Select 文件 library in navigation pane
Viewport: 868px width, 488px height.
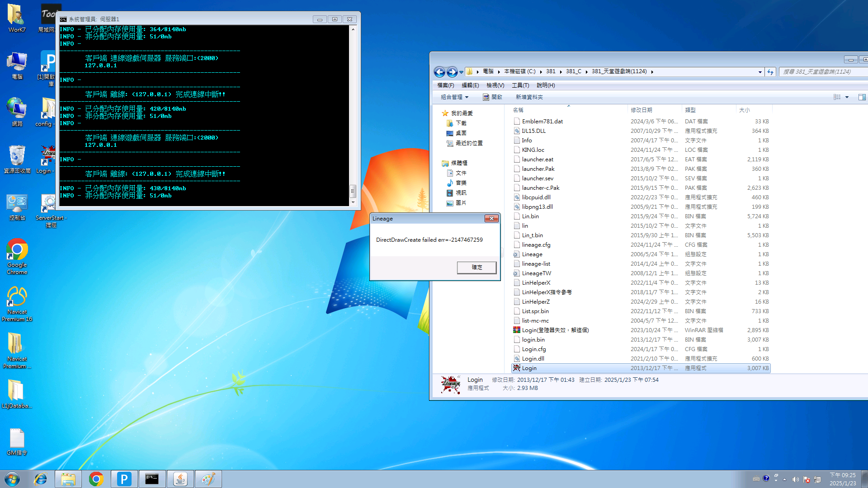pyautogui.click(x=461, y=173)
